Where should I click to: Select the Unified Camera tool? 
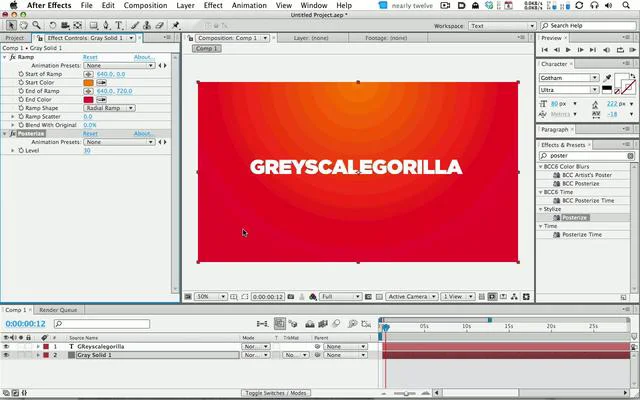point(65,25)
